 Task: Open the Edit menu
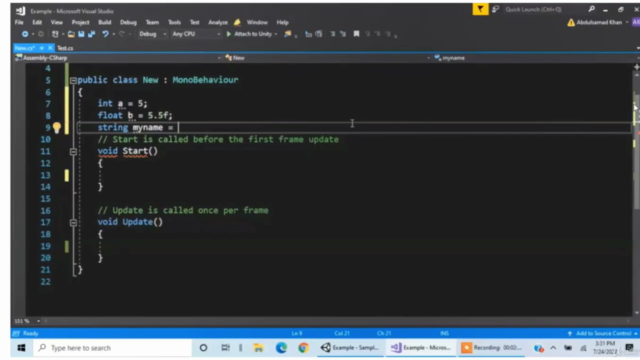pyautogui.click(x=37, y=22)
